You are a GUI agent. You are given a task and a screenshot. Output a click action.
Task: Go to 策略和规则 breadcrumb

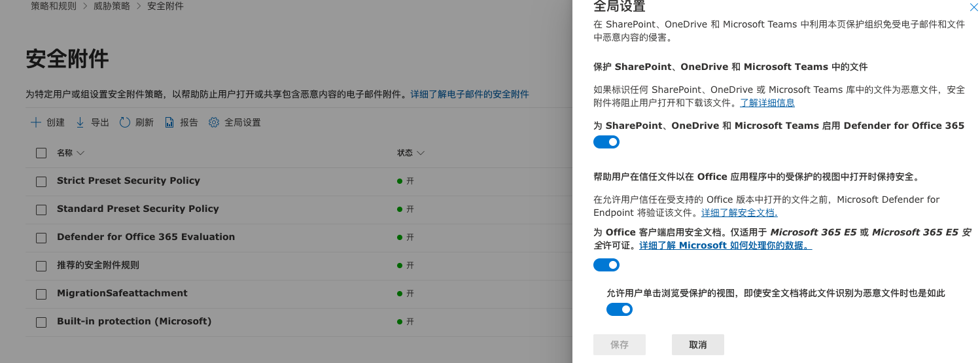coord(54,6)
